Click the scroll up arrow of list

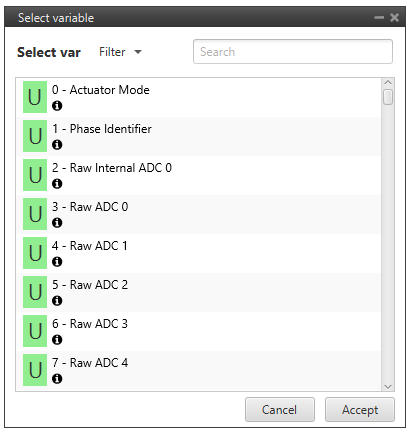[388, 82]
